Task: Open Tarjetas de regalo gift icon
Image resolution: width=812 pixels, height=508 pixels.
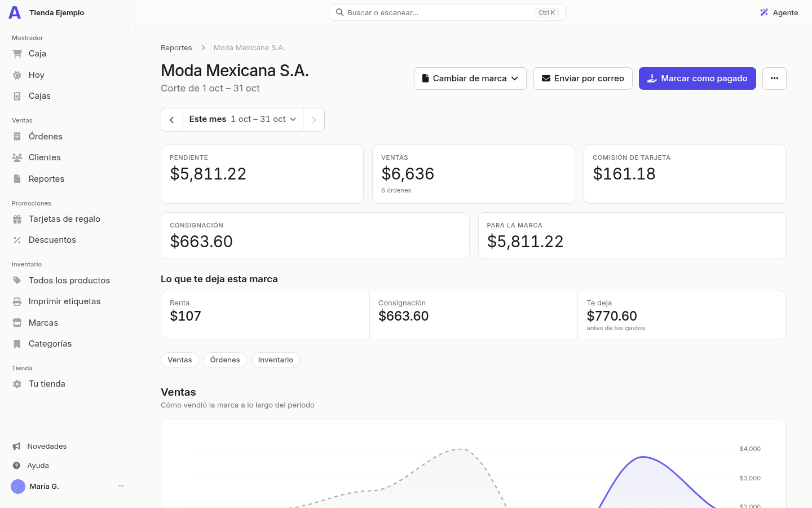Action: pyautogui.click(x=17, y=219)
